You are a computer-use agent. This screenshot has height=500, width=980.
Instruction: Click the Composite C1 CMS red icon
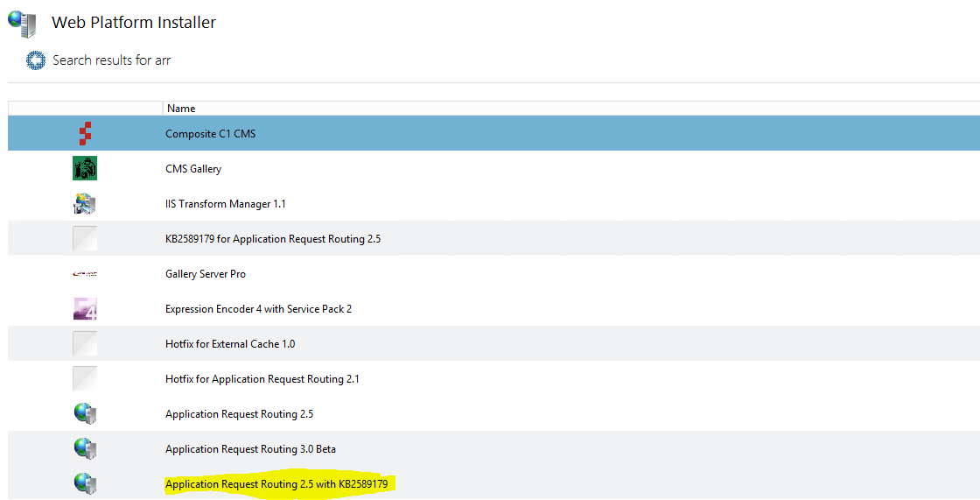85,133
